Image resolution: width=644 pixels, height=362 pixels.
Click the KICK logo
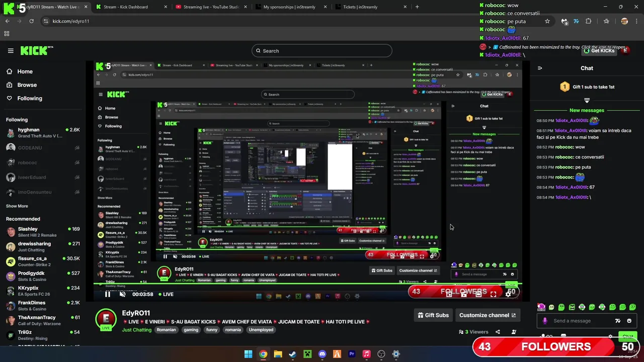coord(36,50)
